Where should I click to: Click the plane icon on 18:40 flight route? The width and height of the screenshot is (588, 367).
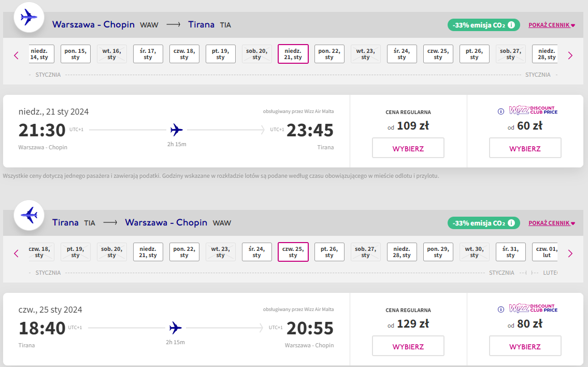point(175,328)
